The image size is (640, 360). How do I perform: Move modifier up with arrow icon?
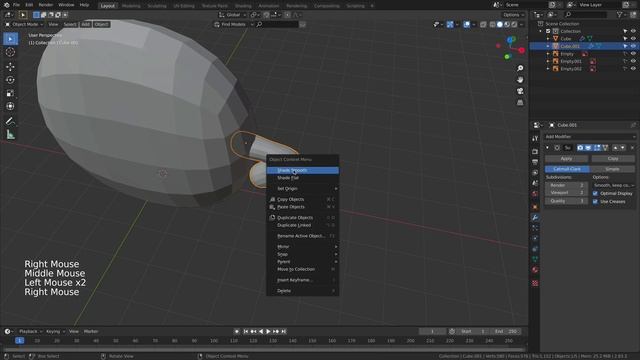coord(616,148)
